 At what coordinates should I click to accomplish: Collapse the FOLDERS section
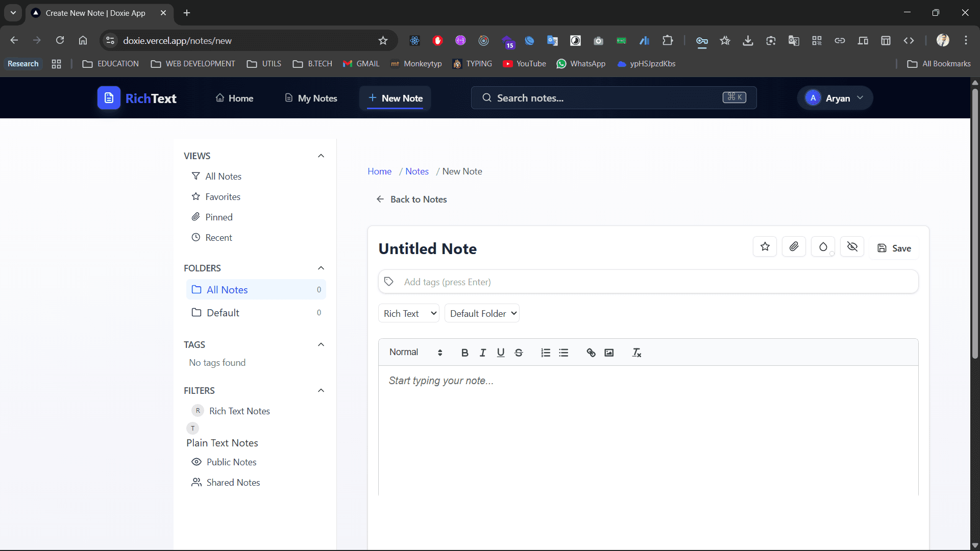coord(321,268)
